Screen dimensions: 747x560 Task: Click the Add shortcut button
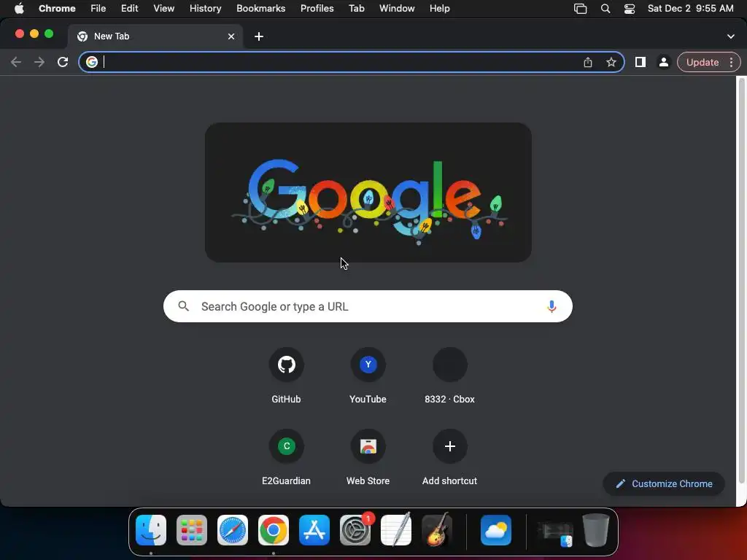click(x=449, y=458)
